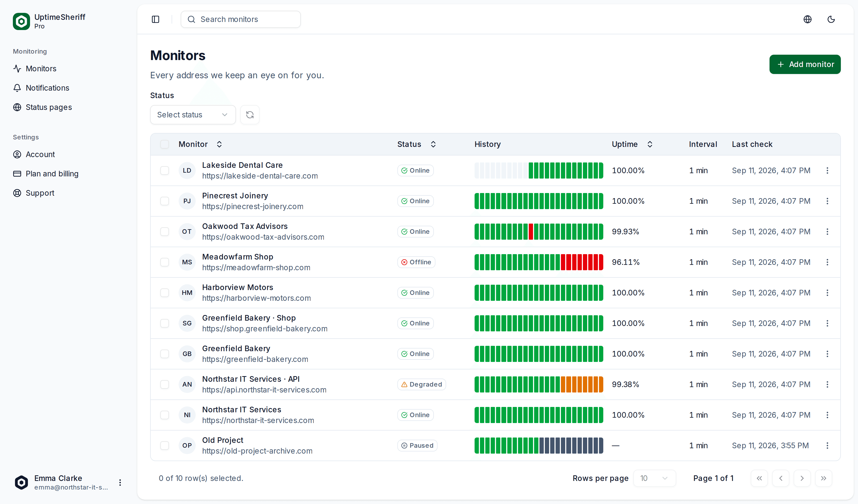
Task: Sort by Monitor column
Action: (x=200, y=144)
